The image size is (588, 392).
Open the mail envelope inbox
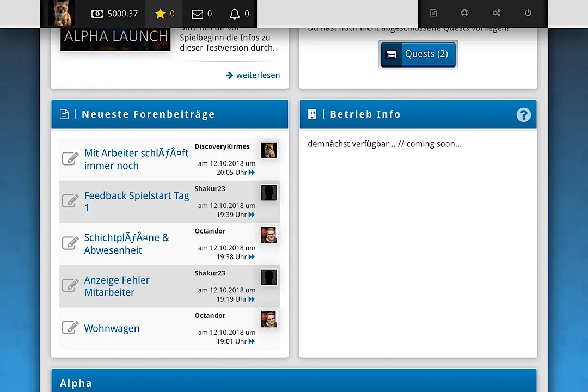coord(201,14)
